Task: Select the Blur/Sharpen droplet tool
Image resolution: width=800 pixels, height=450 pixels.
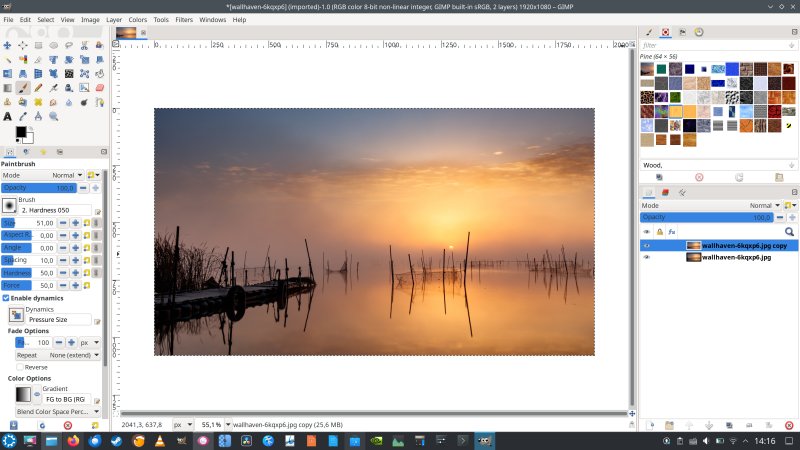Action: click(69, 102)
